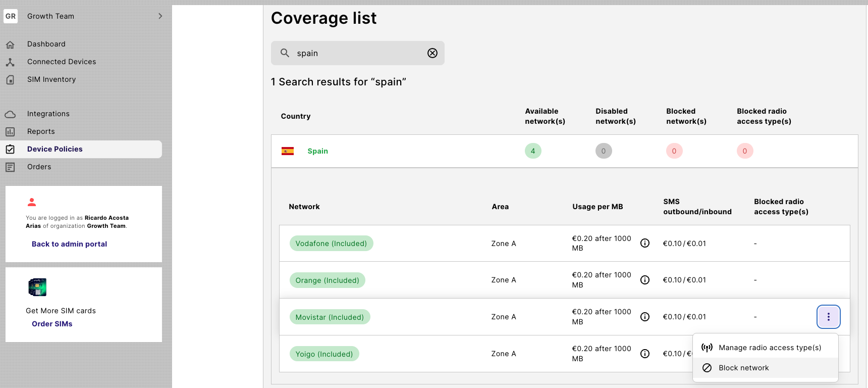Go to Reports page

click(41, 131)
